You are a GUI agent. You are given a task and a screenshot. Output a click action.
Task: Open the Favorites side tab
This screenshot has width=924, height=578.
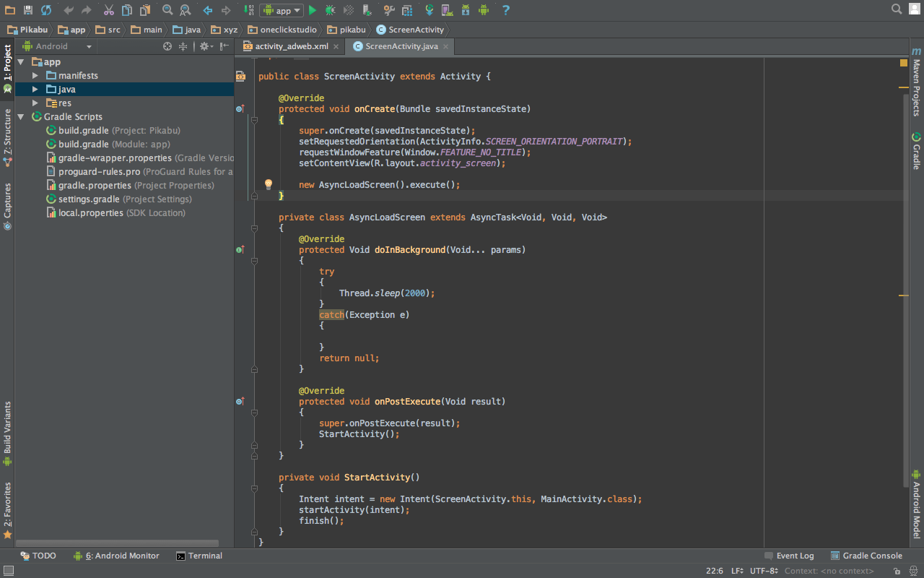click(x=7, y=510)
